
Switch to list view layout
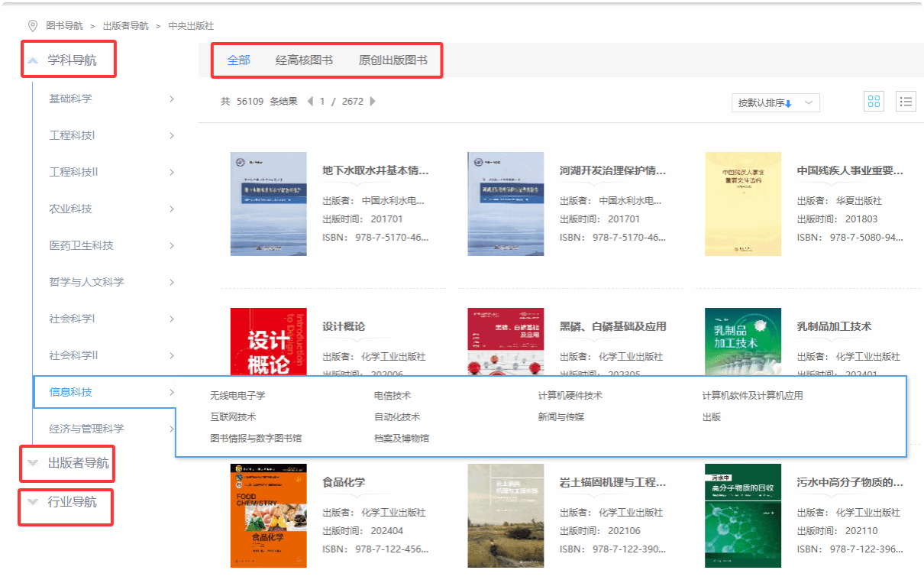[906, 102]
